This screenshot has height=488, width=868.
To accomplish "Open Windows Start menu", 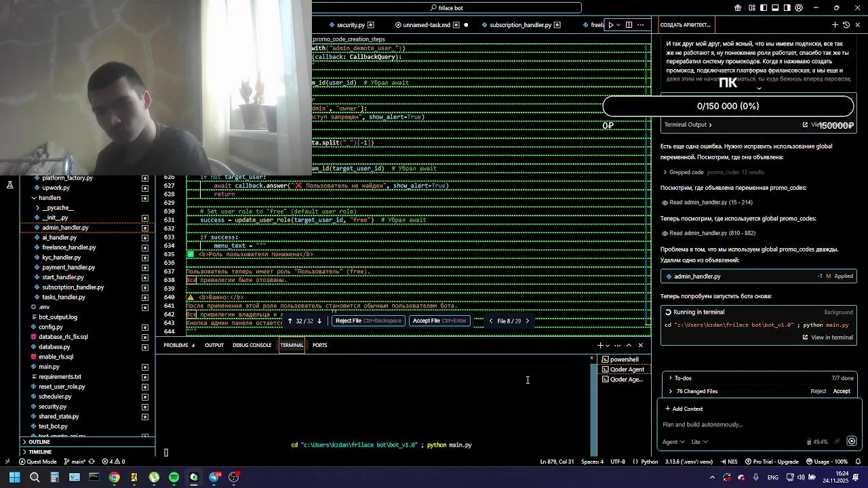I will click(14, 477).
